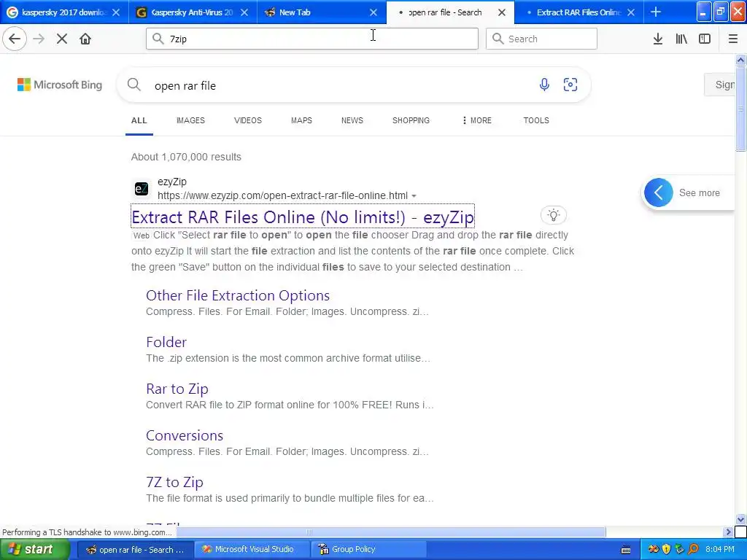
Task: Select the NEWS results tab
Action: point(352,120)
